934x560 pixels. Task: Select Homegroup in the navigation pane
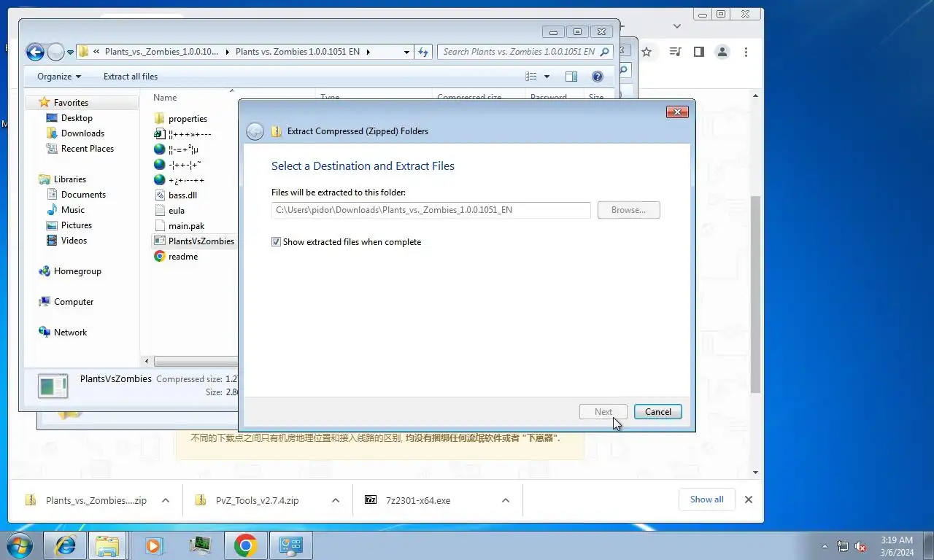click(77, 271)
